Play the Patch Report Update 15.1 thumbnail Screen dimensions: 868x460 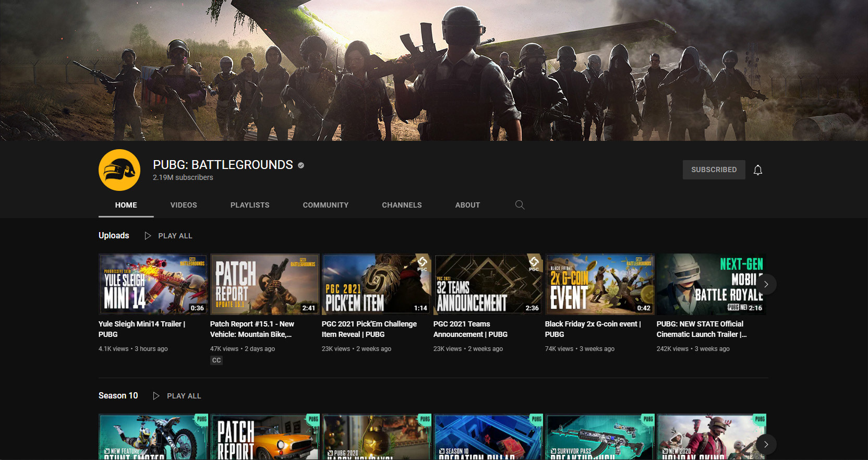pos(264,284)
